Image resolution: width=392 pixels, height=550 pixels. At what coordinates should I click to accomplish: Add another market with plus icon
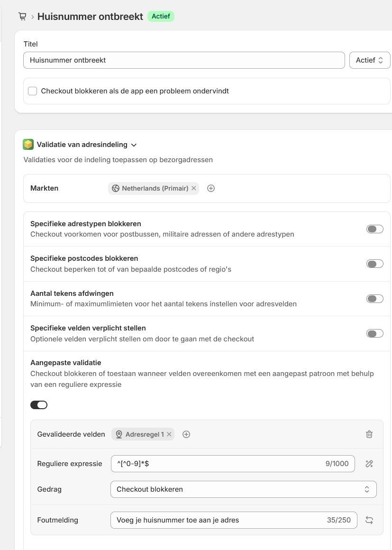tap(211, 188)
